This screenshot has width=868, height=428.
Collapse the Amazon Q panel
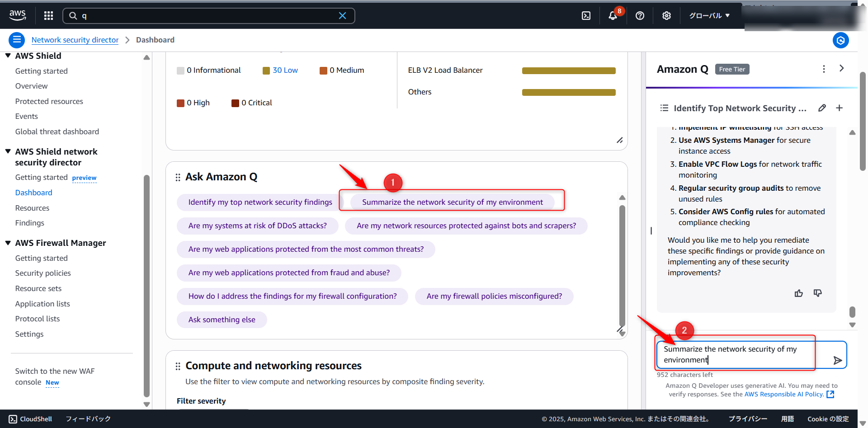(841, 68)
